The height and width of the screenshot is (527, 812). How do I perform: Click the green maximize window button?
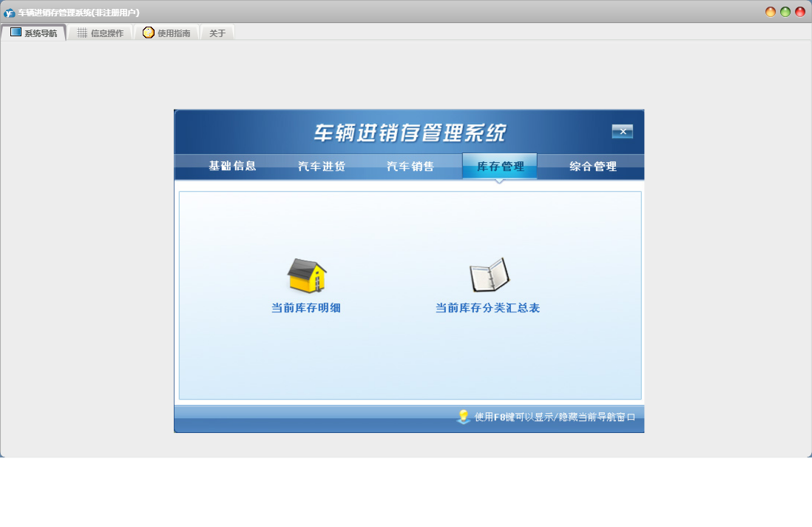(x=785, y=12)
